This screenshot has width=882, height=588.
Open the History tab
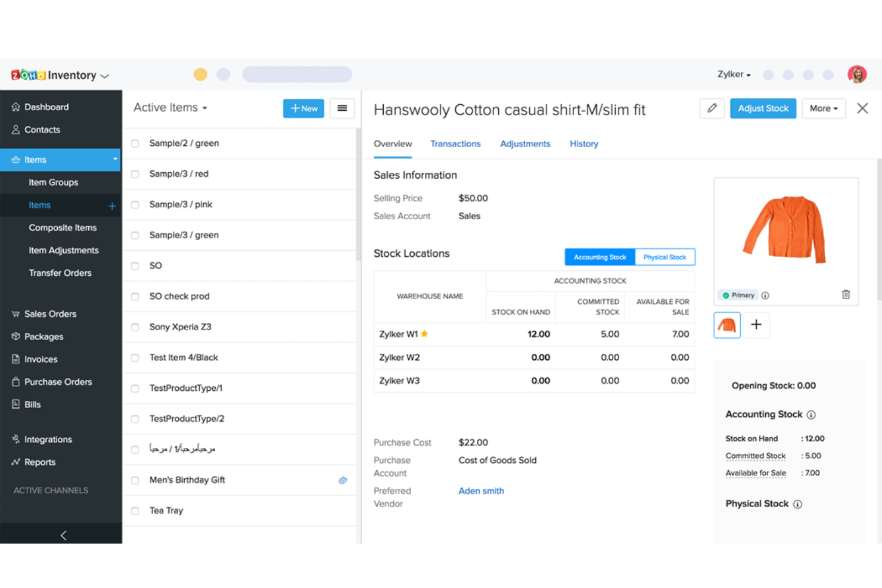coord(583,144)
